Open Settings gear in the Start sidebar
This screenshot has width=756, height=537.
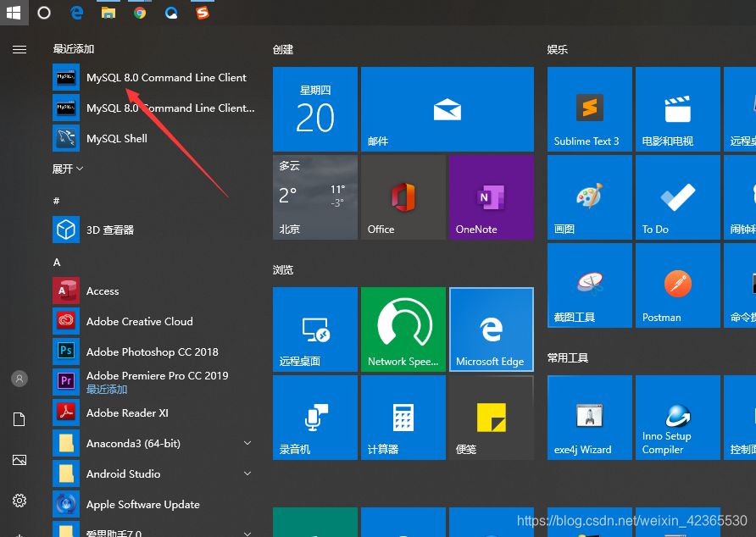(x=19, y=501)
